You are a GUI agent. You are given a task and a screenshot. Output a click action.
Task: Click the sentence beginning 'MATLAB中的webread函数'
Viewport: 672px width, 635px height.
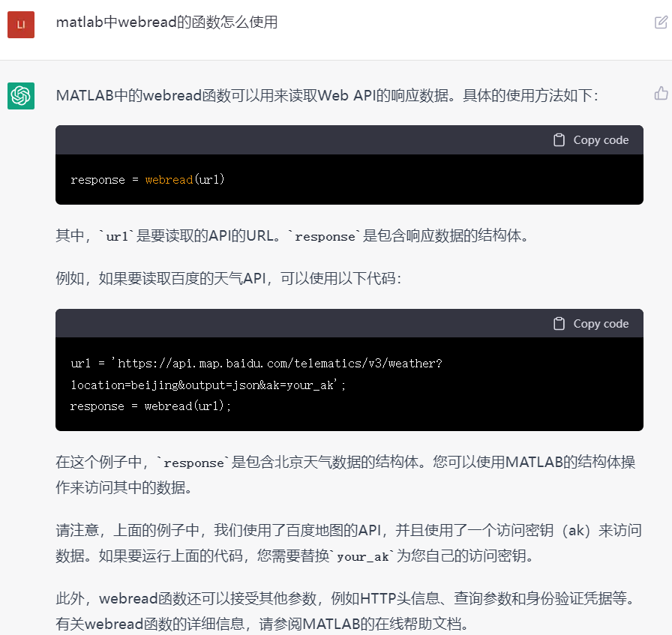pyautogui.click(x=327, y=95)
